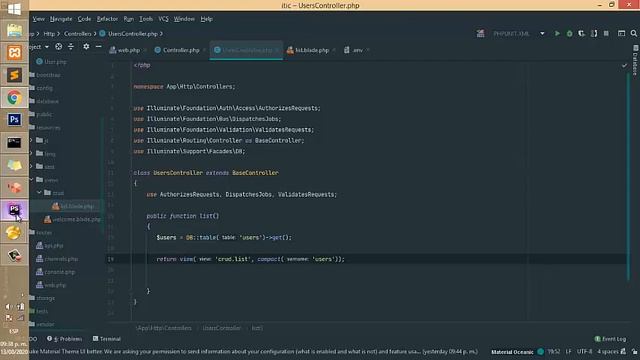Click Http in breadcrumb path

[x=49, y=34]
